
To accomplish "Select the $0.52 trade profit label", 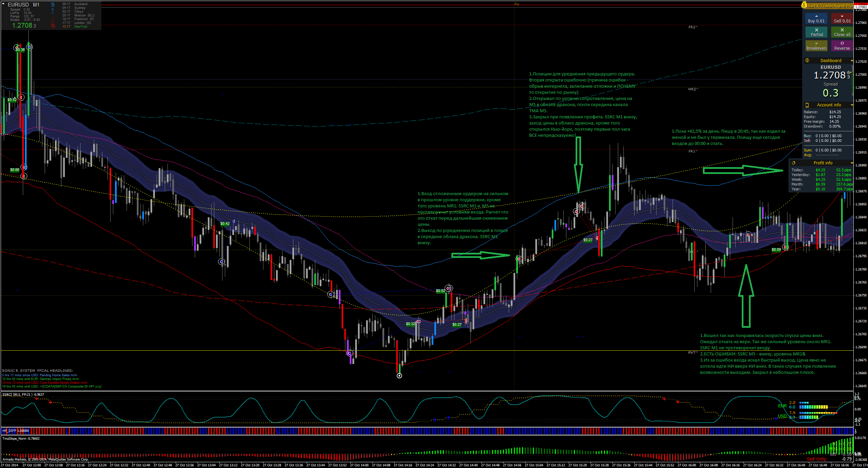I will click(x=12, y=100).
